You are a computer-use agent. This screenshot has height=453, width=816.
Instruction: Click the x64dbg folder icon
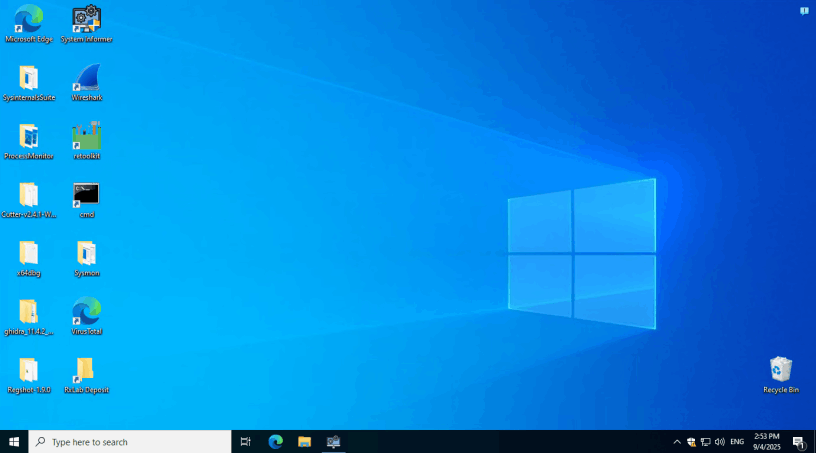pyautogui.click(x=29, y=254)
